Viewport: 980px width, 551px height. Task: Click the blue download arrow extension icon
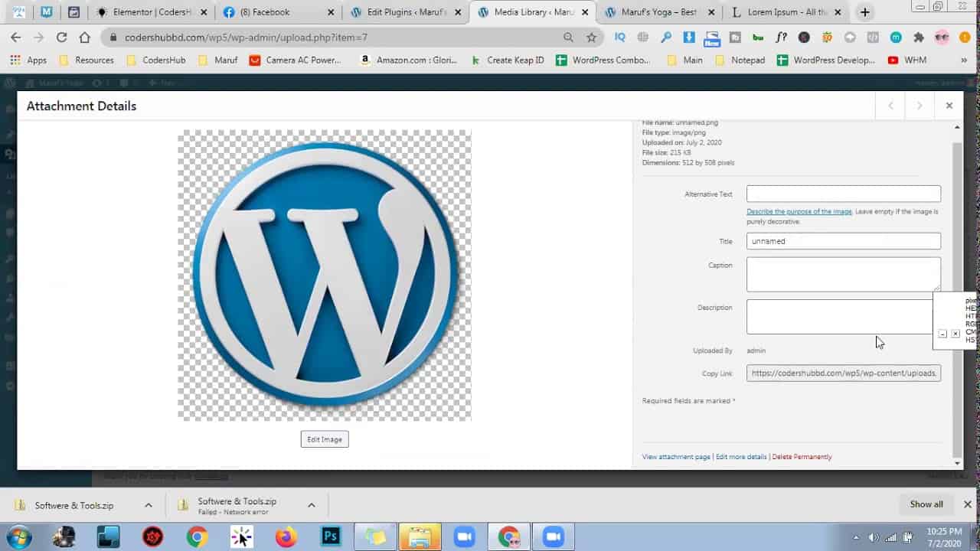[689, 37]
